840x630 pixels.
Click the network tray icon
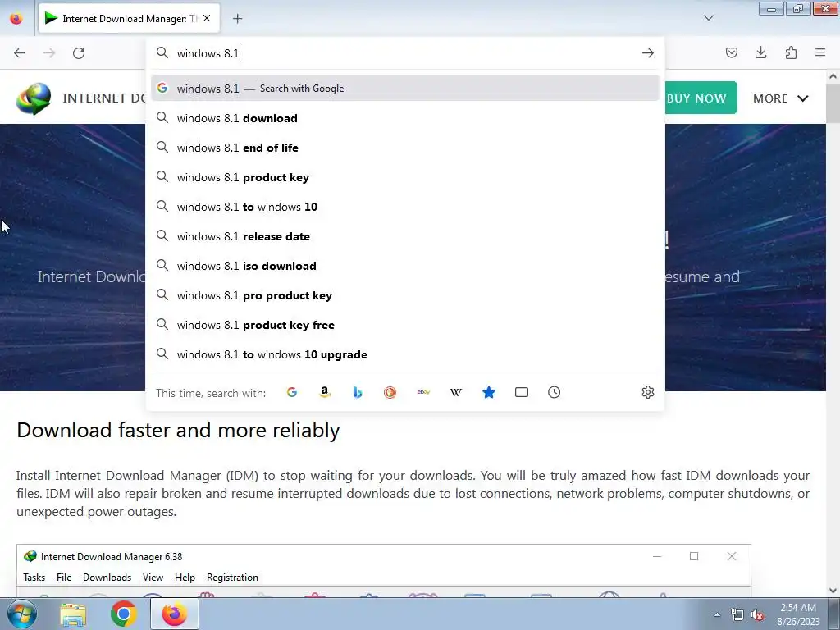(x=737, y=615)
